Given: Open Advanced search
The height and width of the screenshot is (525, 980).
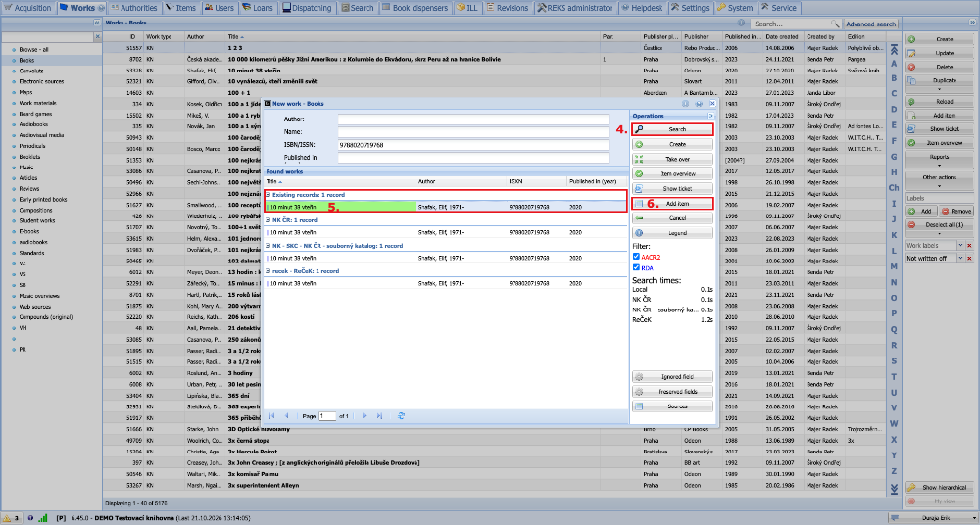Looking at the screenshot, I should point(871,24).
